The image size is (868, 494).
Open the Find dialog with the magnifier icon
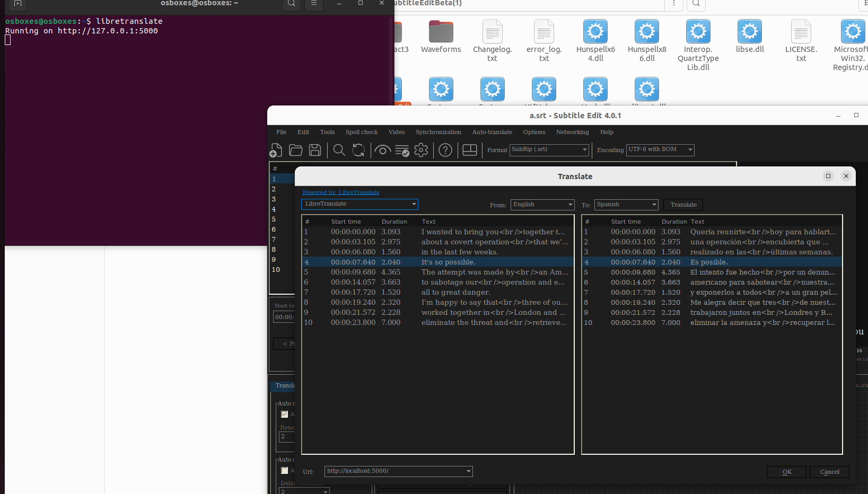click(x=339, y=150)
